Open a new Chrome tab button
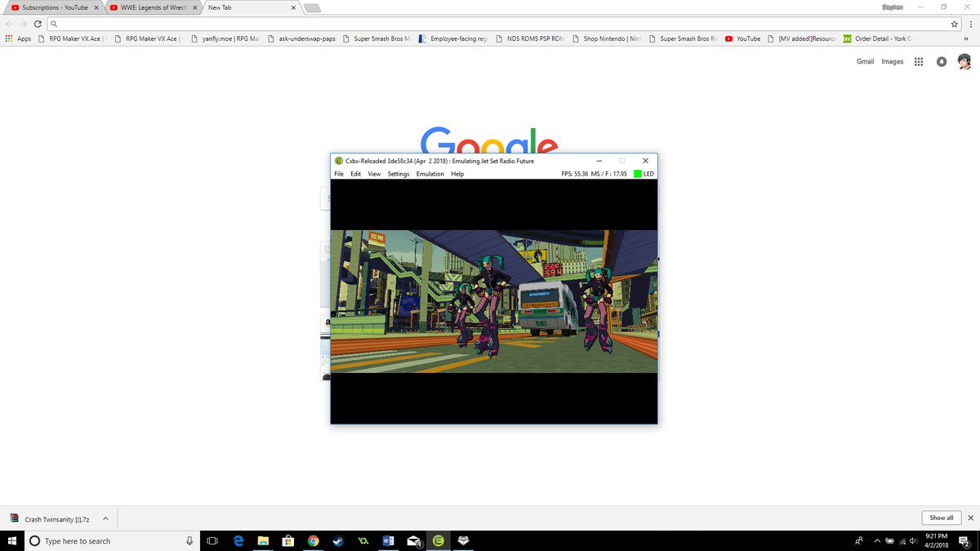980x551 pixels. pyautogui.click(x=313, y=8)
